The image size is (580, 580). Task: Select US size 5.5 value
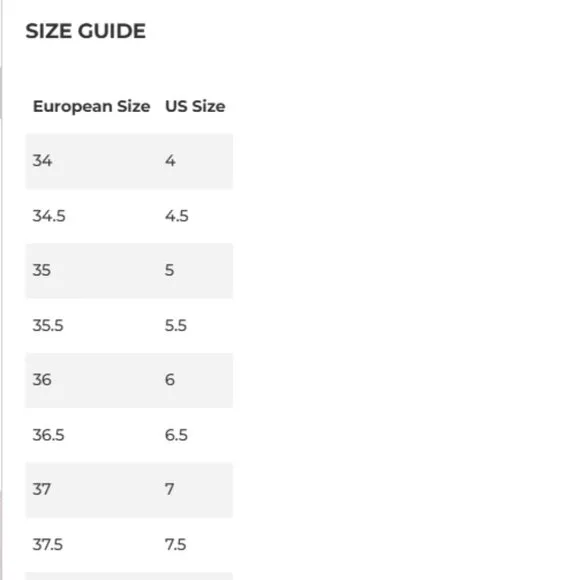[176, 326]
